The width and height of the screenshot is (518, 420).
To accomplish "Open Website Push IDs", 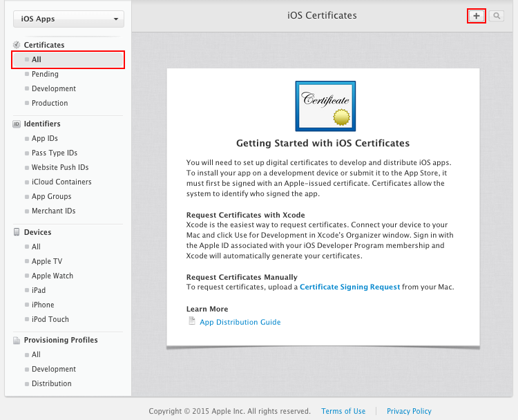I will coord(60,168).
